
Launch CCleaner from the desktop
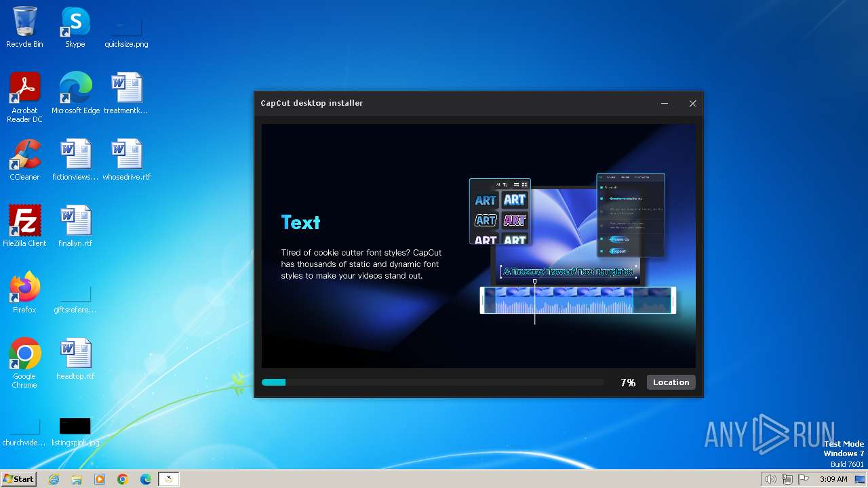tap(24, 160)
